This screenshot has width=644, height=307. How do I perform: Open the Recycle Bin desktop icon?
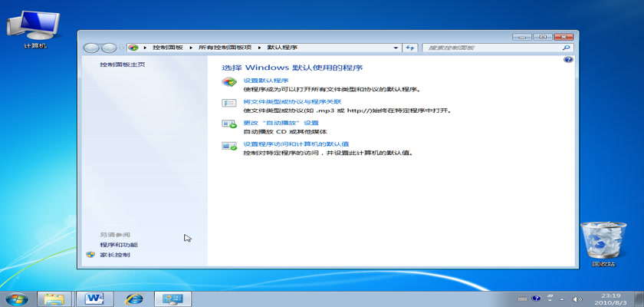click(603, 245)
